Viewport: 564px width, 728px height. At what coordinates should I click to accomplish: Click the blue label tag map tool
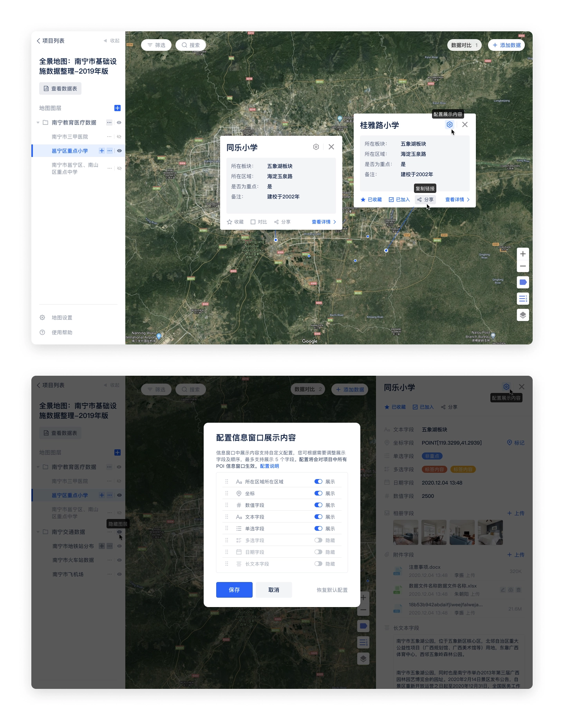(522, 282)
